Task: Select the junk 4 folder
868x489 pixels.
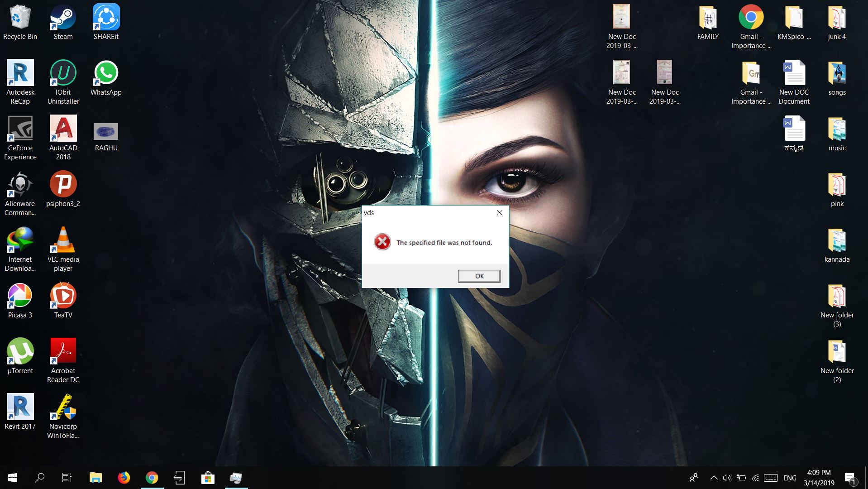Action: click(x=837, y=23)
